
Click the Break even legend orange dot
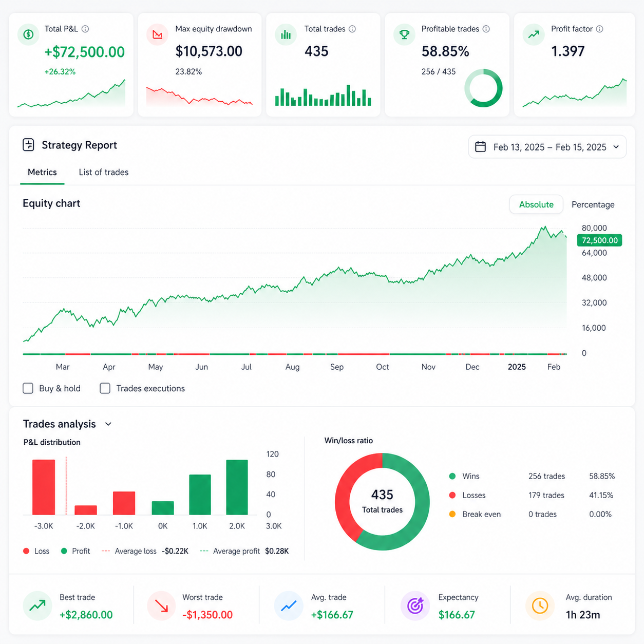point(452,514)
